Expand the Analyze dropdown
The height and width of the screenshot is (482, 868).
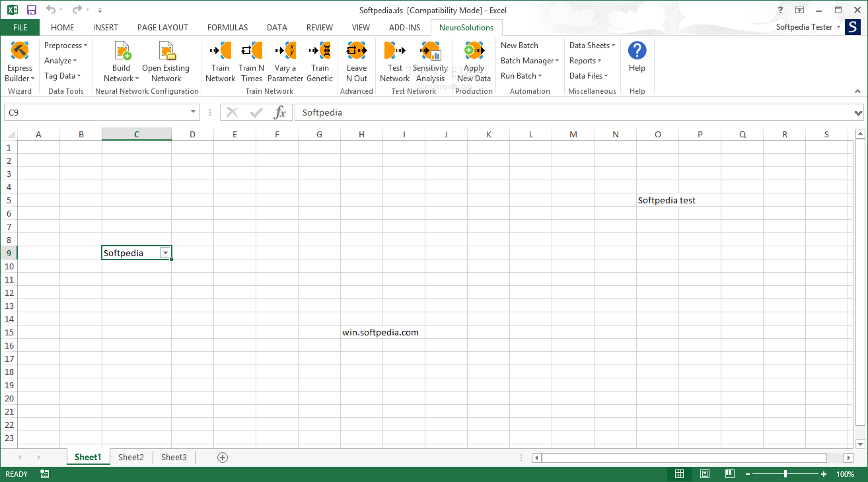click(60, 61)
